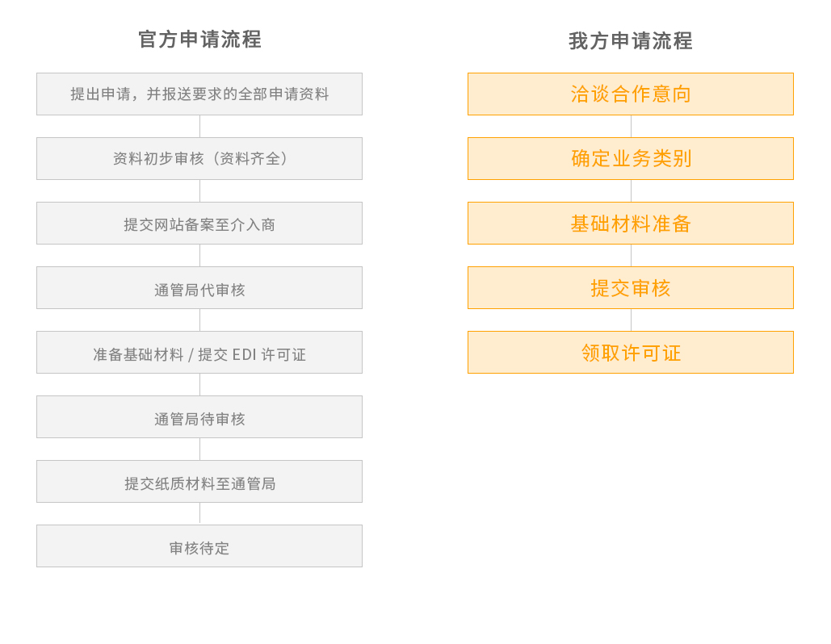Click the 通管局待审核 step
Viewport: 831px width, 644px height.
click(x=199, y=417)
